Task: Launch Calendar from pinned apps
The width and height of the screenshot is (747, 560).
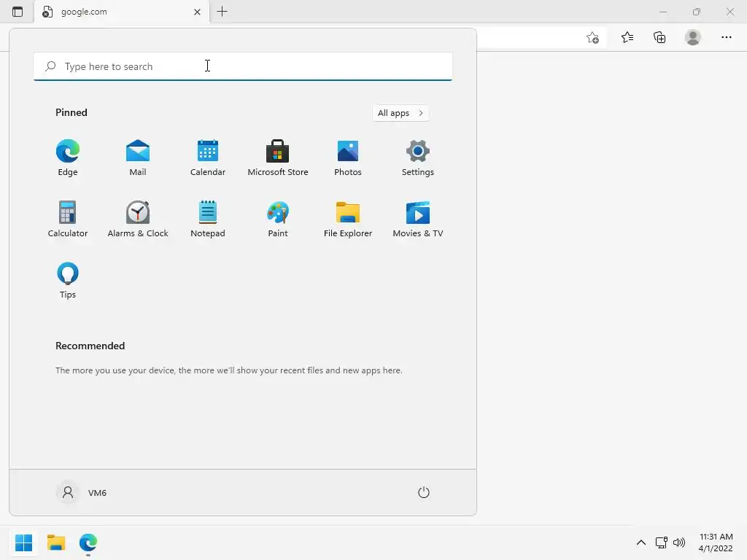Action: point(208,158)
